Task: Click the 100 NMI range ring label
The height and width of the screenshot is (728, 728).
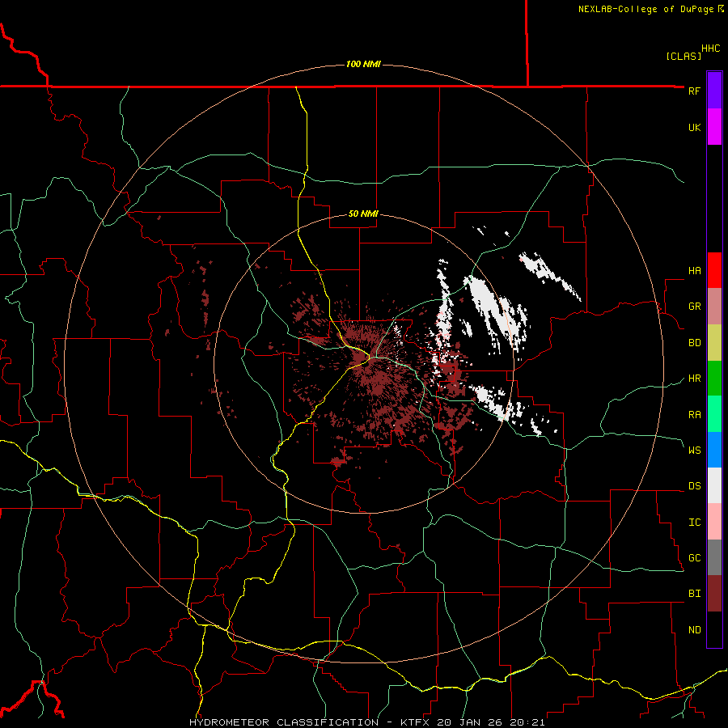Action: coord(363,64)
